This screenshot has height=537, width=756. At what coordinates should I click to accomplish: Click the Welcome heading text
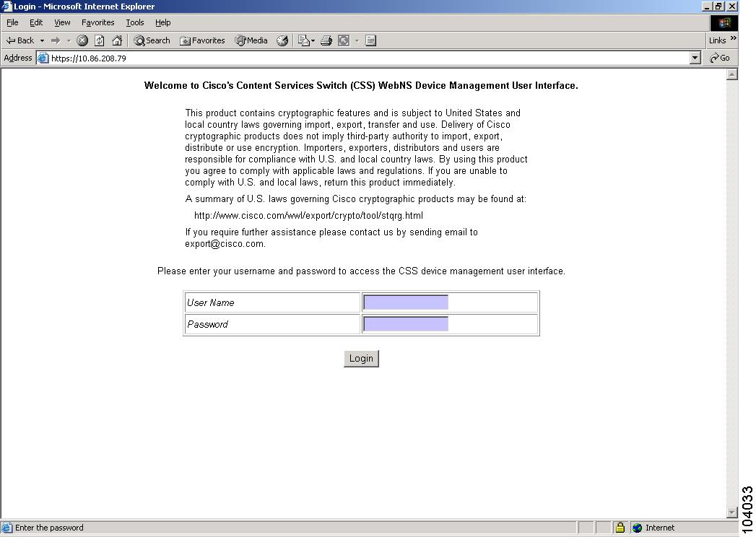pyautogui.click(x=361, y=85)
